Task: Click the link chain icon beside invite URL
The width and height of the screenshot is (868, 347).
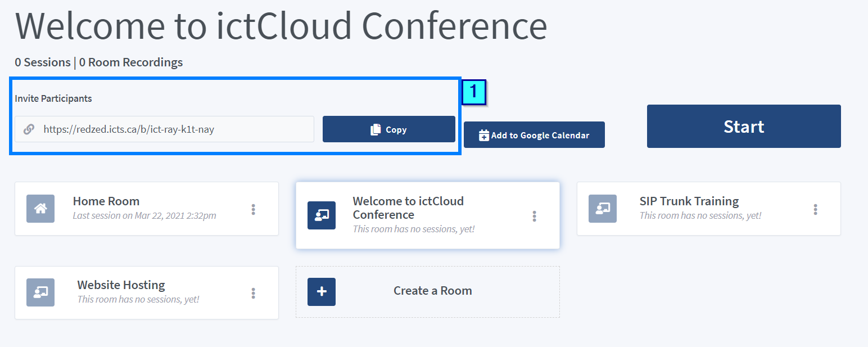Action: click(29, 129)
